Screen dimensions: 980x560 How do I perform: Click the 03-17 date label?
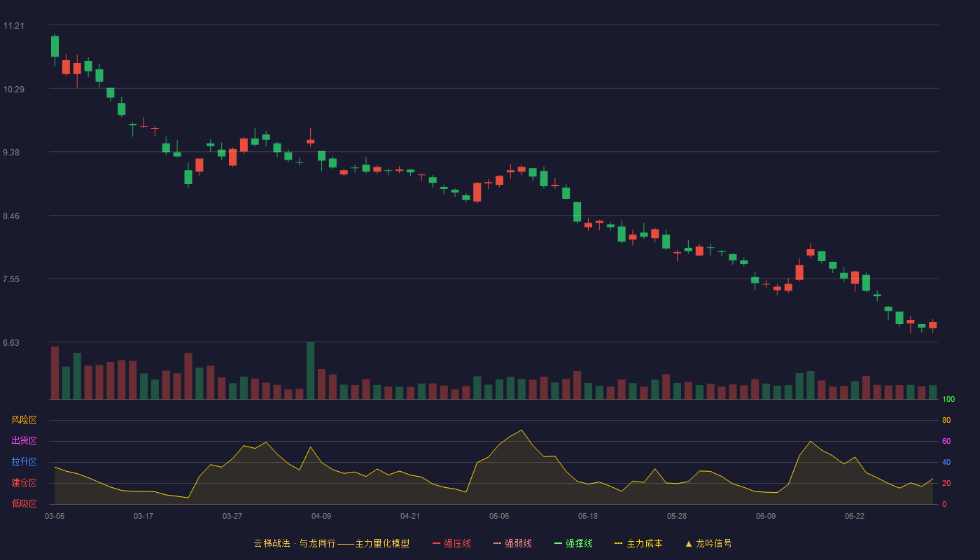coord(143,516)
